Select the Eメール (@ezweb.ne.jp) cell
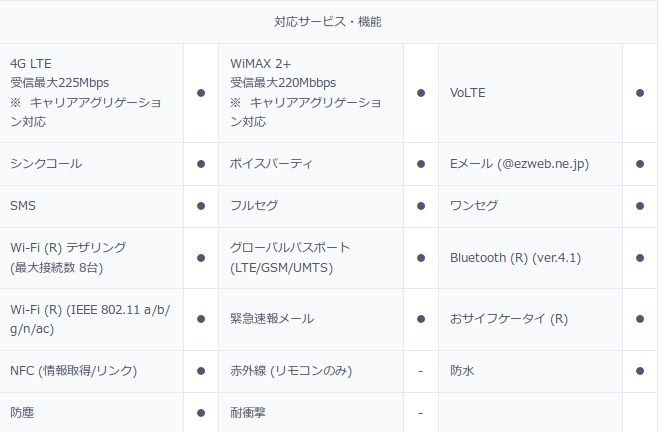 (530, 164)
